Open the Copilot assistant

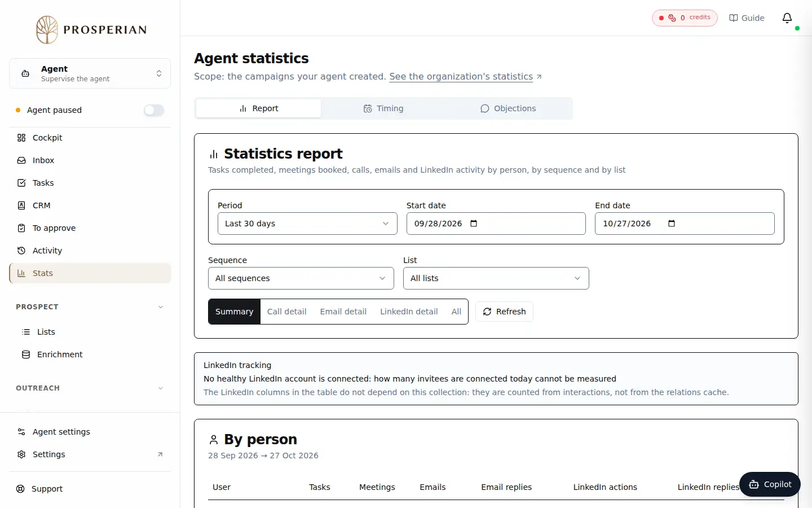[x=770, y=484]
